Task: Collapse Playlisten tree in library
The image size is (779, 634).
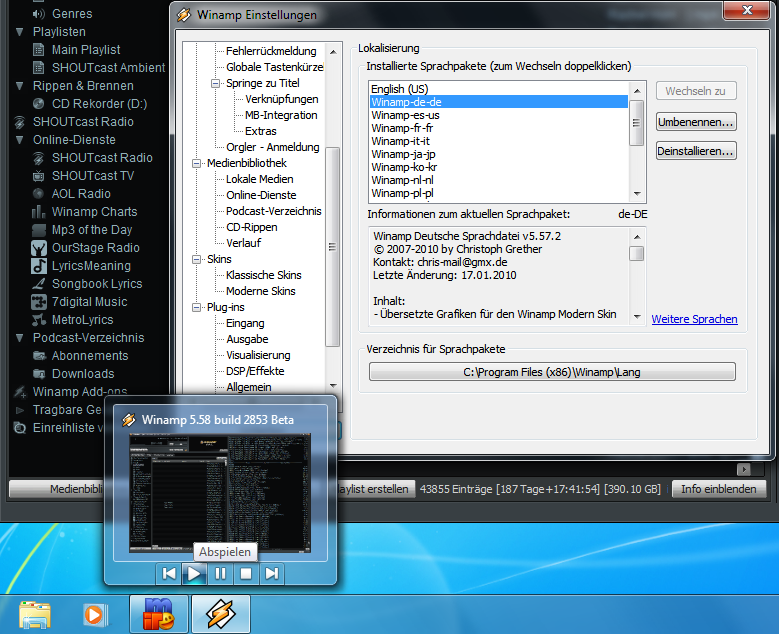Action: [19, 32]
